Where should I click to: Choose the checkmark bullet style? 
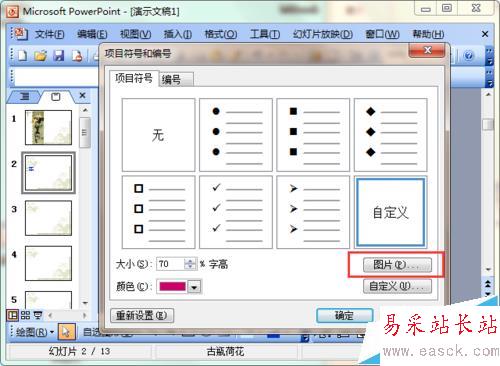236,212
